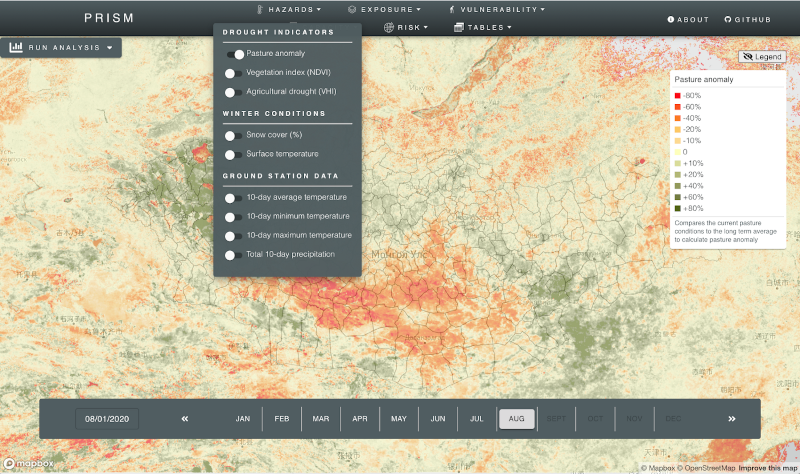
Task: Select FEB on the timeline
Action: coord(282,418)
